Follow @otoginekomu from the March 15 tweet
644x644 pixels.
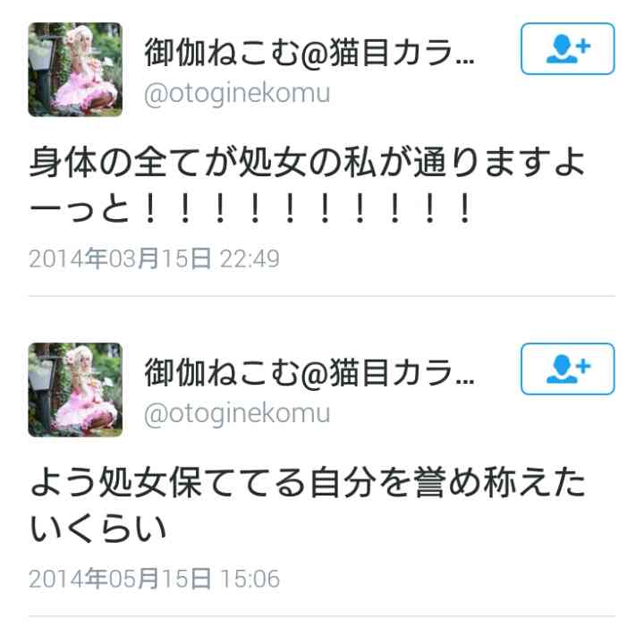[568, 49]
